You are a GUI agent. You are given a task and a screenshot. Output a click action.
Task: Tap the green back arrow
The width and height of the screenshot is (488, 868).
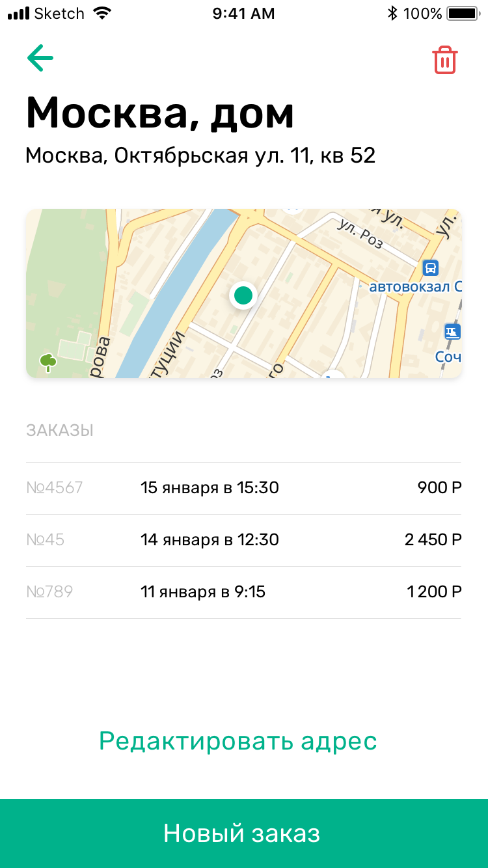click(x=40, y=59)
